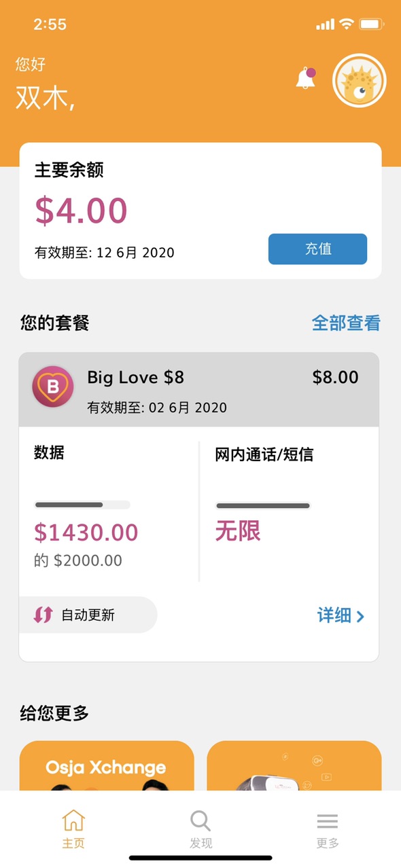Tap the hamburger more icon

click(328, 821)
